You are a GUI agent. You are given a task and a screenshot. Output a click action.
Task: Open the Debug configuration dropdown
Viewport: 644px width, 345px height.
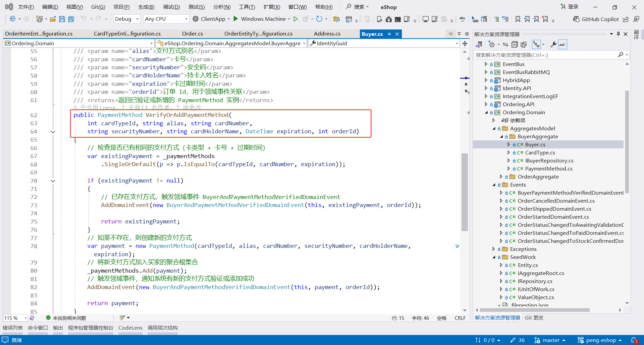[x=127, y=19]
